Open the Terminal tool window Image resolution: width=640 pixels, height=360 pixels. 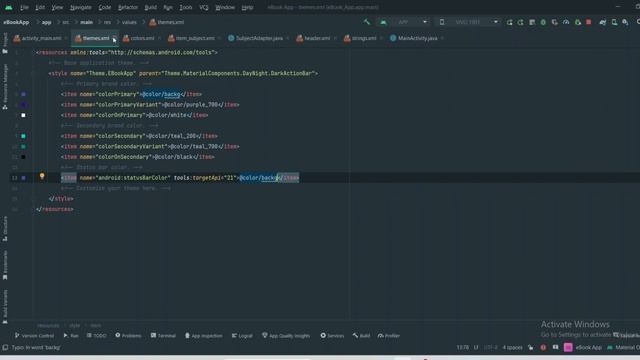tap(163, 336)
